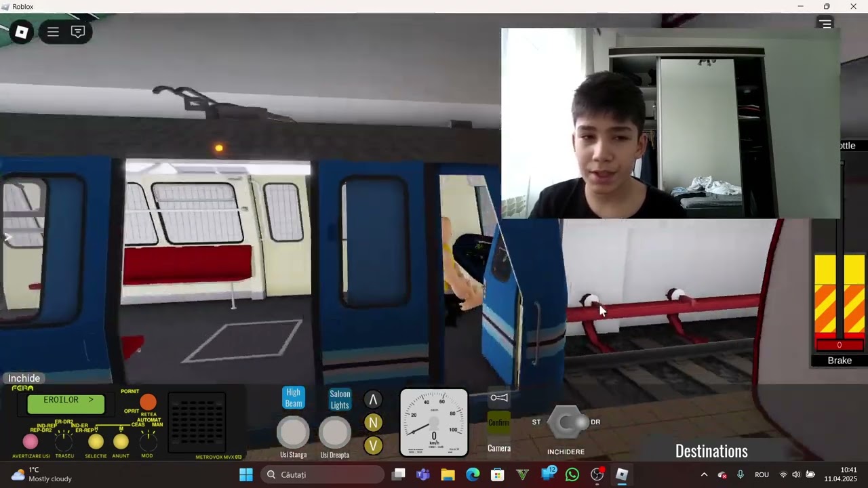Click the green EROILOR station display
The height and width of the screenshot is (488, 868).
coord(66,404)
